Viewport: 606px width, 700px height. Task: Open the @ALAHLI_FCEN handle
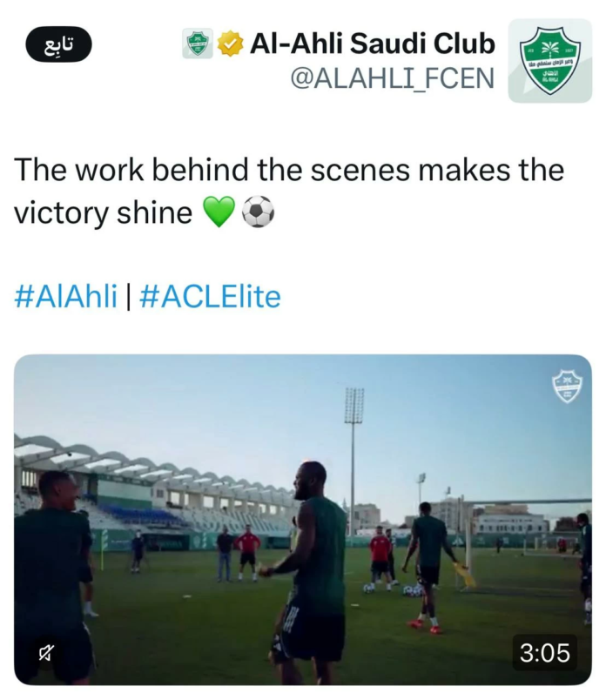(x=393, y=78)
